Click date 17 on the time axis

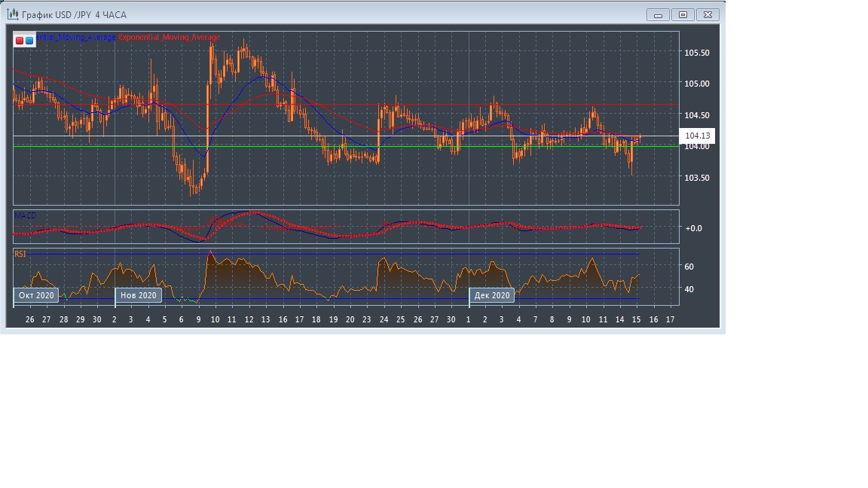click(670, 319)
